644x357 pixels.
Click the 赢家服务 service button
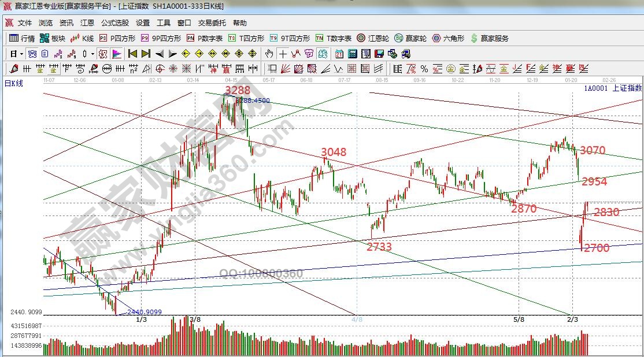click(490, 39)
